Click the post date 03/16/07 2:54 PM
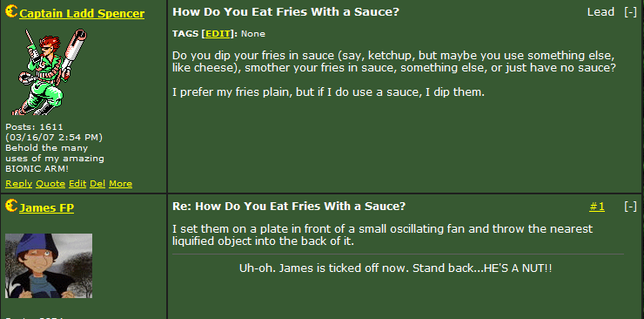Viewport: 644px width, 319px height. (x=54, y=138)
